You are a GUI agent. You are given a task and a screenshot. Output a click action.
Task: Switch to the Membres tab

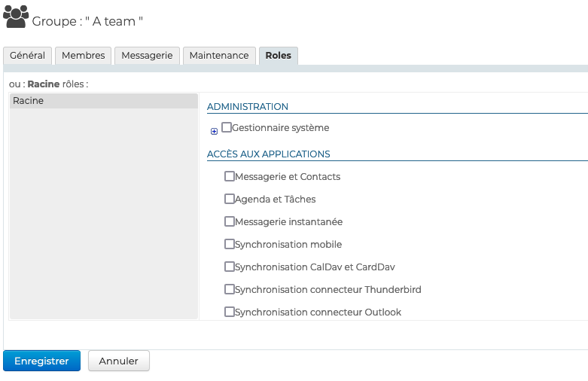[84, 56]
